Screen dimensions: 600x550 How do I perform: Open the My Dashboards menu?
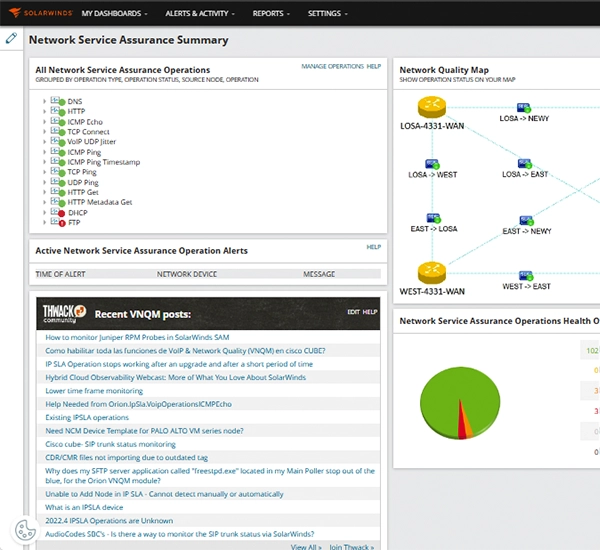pyautogui.click(x=114, y=13)
